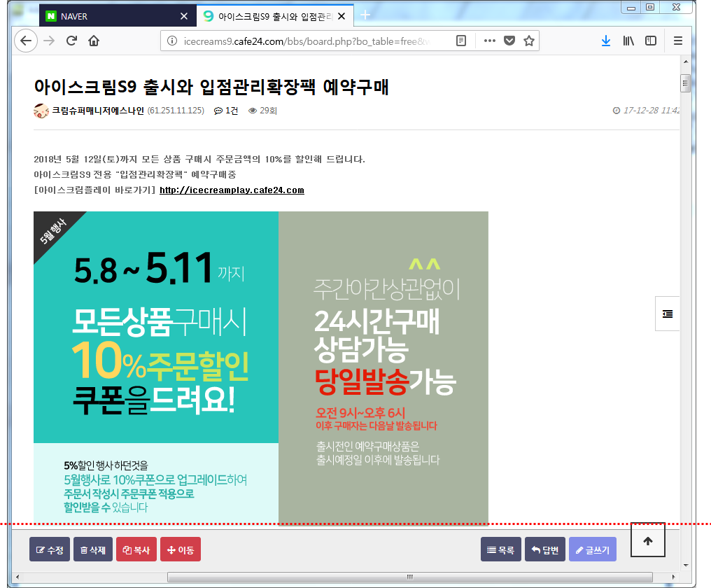Image resolution: width=711 pixels, height=588 pixels.
Task: Bookmark this page with star icon
Action: [x=529, y=41]
